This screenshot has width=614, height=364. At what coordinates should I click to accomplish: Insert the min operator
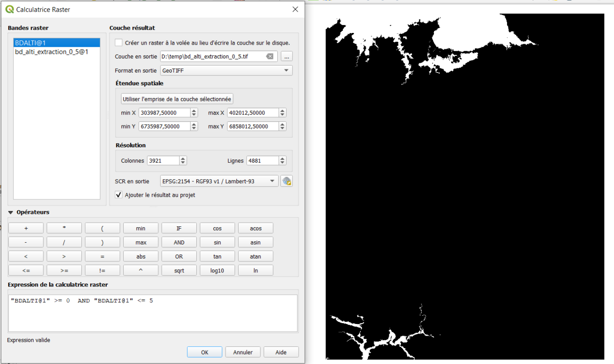point(140,228)
